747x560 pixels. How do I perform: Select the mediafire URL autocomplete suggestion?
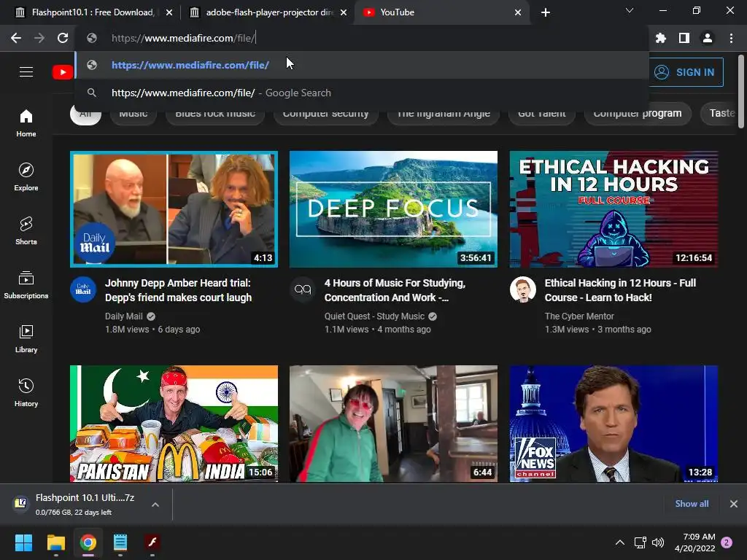[x=362, y=65]
